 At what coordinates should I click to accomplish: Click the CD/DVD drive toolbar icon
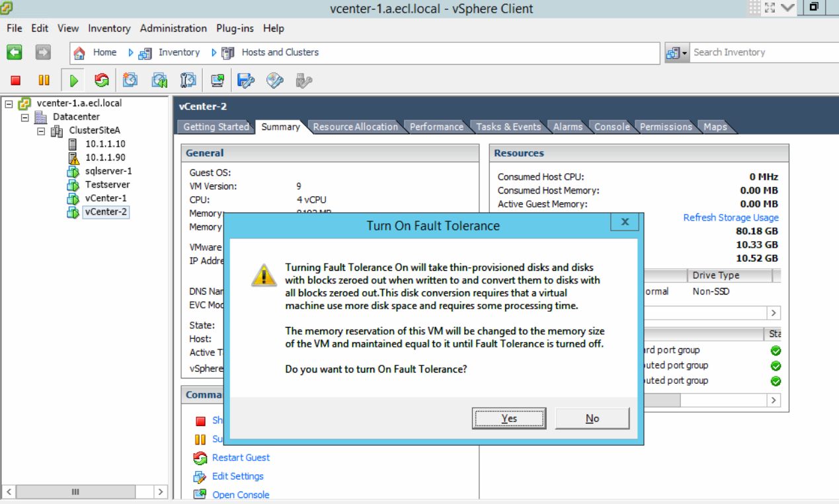pos(275,81)
